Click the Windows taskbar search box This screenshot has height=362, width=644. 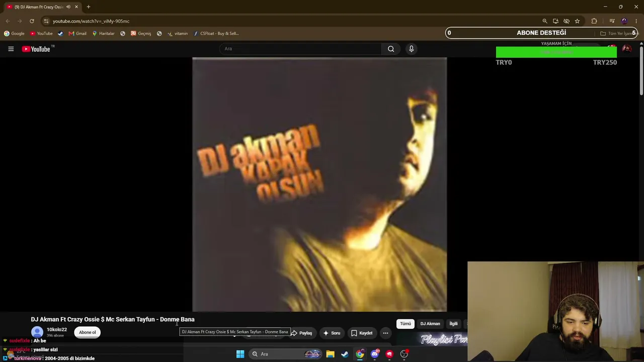[286, 354]
